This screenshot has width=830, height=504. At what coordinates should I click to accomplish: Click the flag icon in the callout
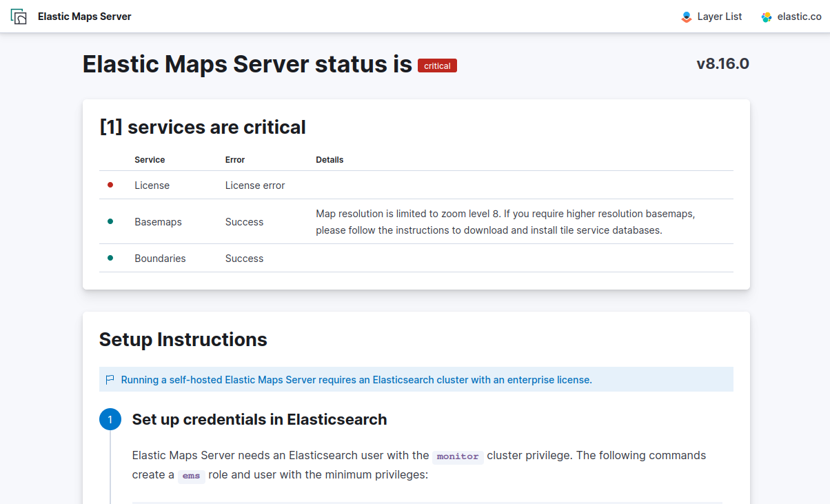(110, 379)
